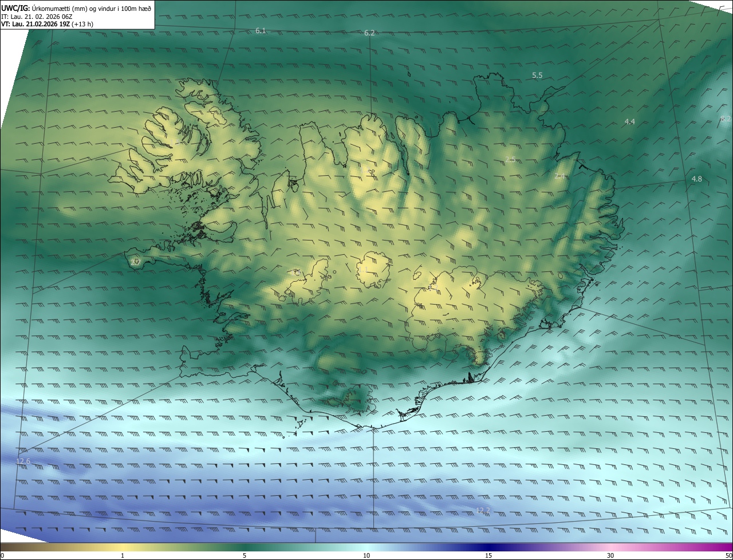Click the colorbar tick labeled 15

[488, 555]
